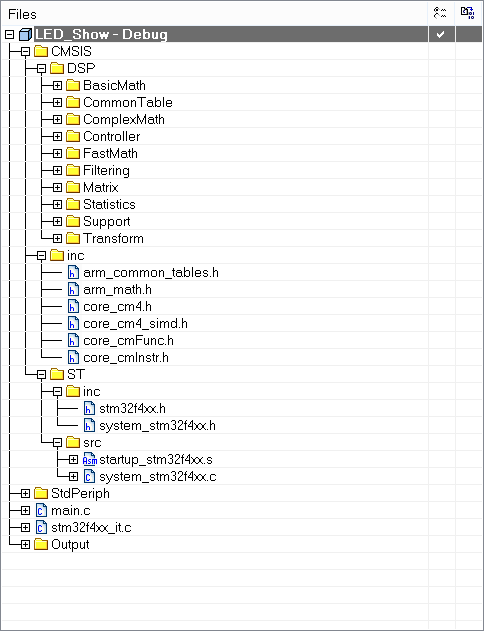Click the DSP folder icon

click(57, 68)
